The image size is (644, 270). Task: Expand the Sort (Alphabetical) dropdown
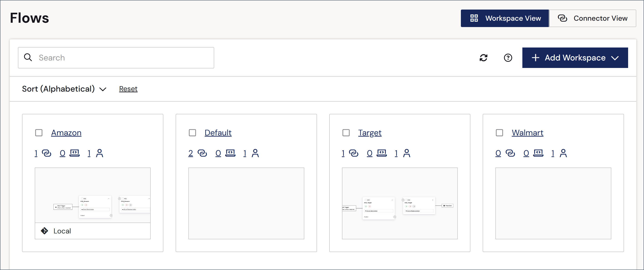(64, 89)
